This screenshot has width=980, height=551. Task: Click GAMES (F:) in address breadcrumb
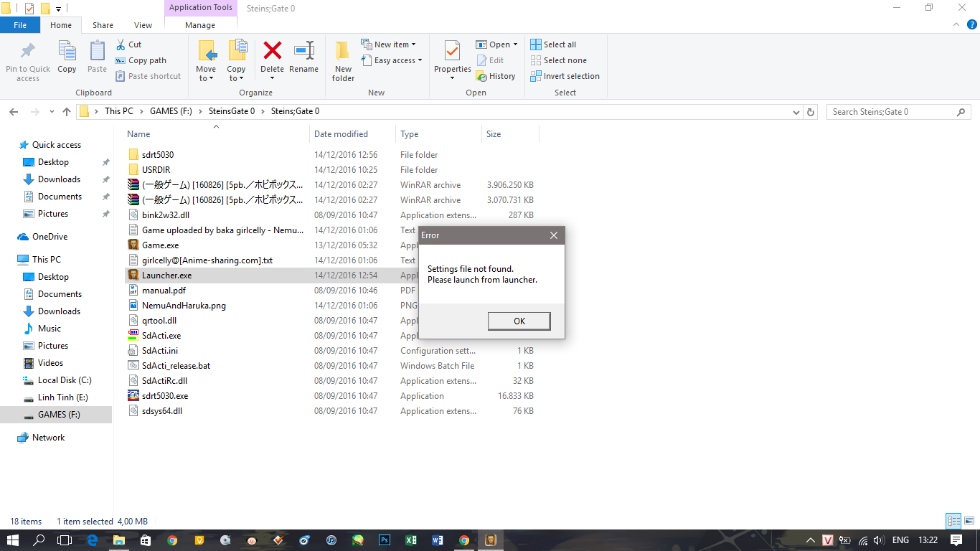[172, 111]
